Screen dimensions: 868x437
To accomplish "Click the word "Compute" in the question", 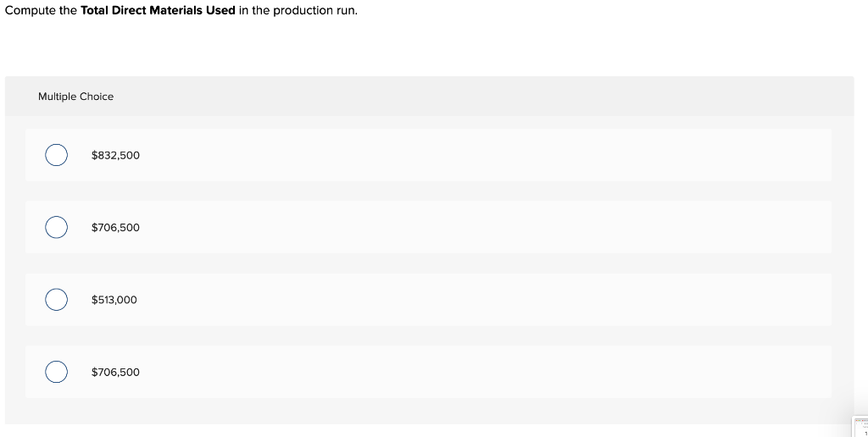I will [31, 11].
